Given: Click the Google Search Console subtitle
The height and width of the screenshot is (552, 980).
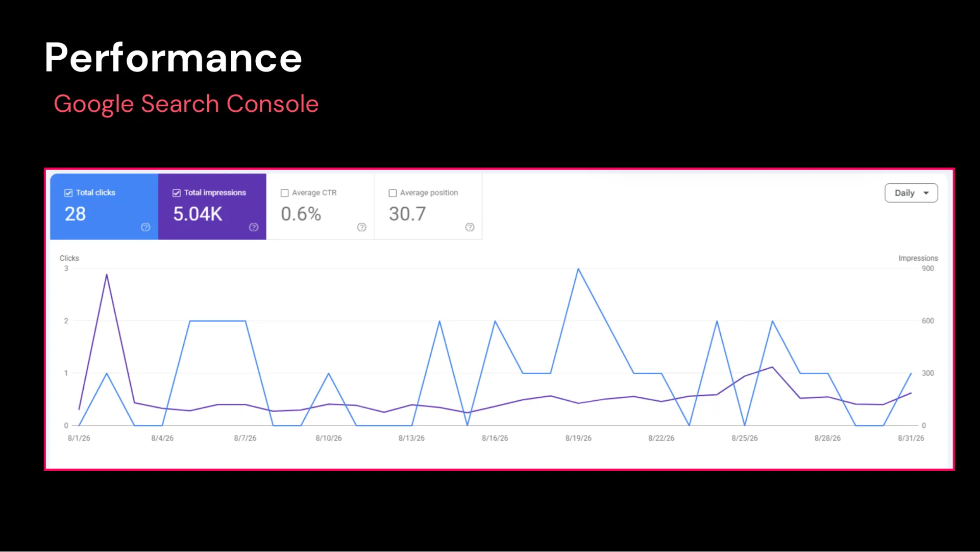Looking at the screenshot, I should 186,104.
